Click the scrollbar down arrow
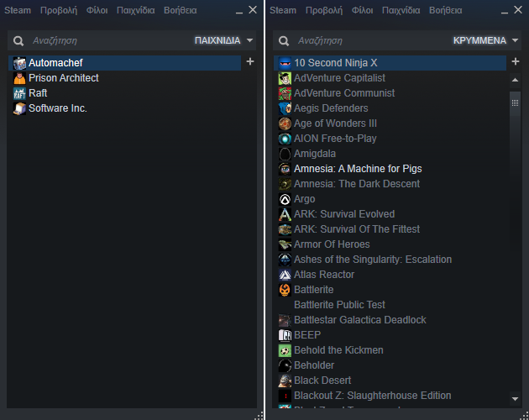 (x=515, y=399)
